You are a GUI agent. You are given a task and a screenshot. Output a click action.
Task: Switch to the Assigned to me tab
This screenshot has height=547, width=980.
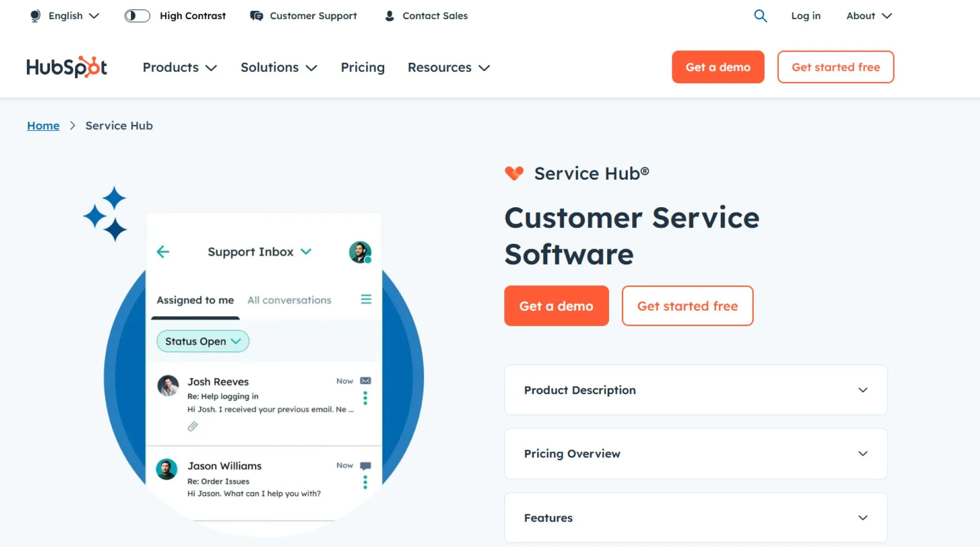click(195, 300)
